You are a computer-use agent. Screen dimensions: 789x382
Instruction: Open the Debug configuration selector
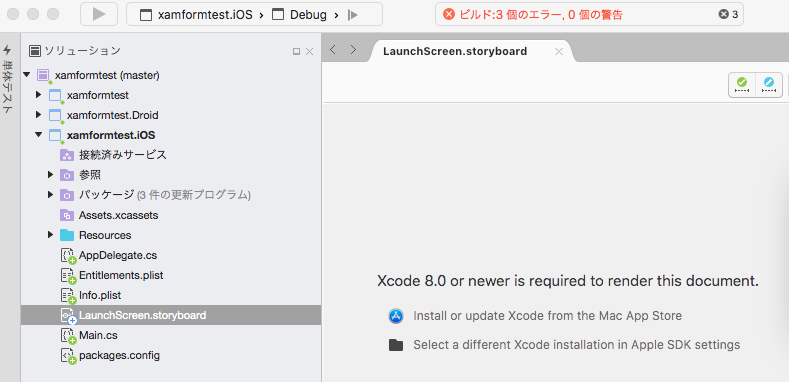point(299,15)
